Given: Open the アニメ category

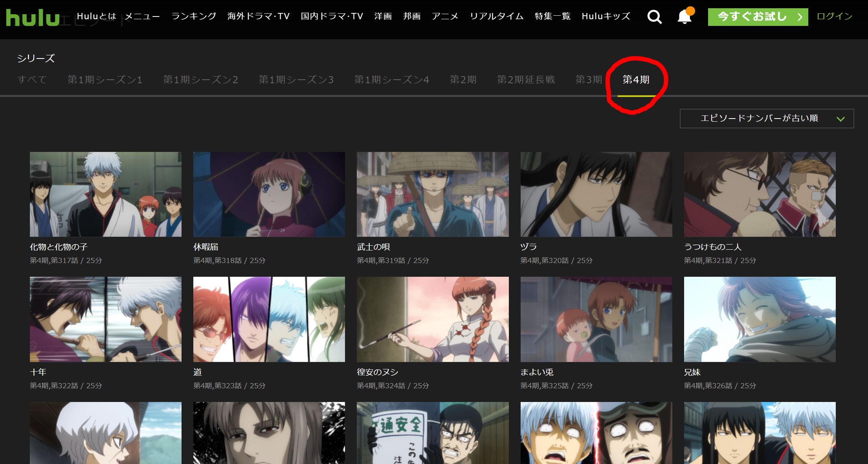Looking at the screenshot, I should 445,16.
